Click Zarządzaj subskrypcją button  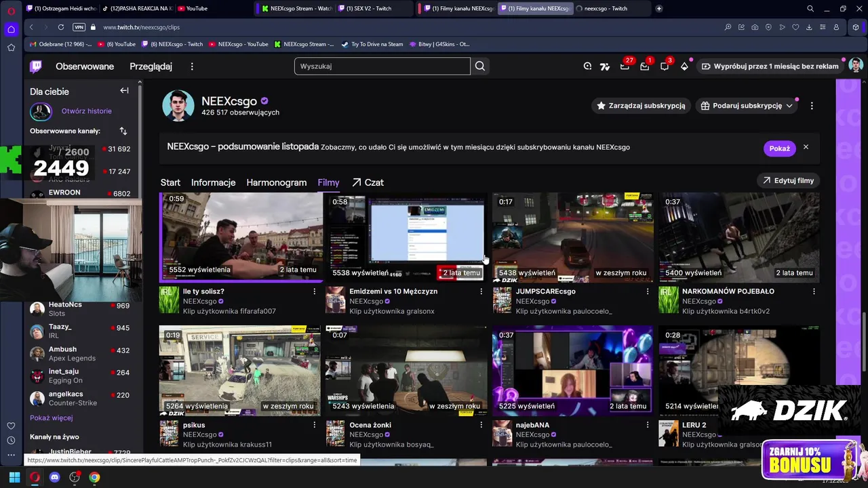(641, 106)
